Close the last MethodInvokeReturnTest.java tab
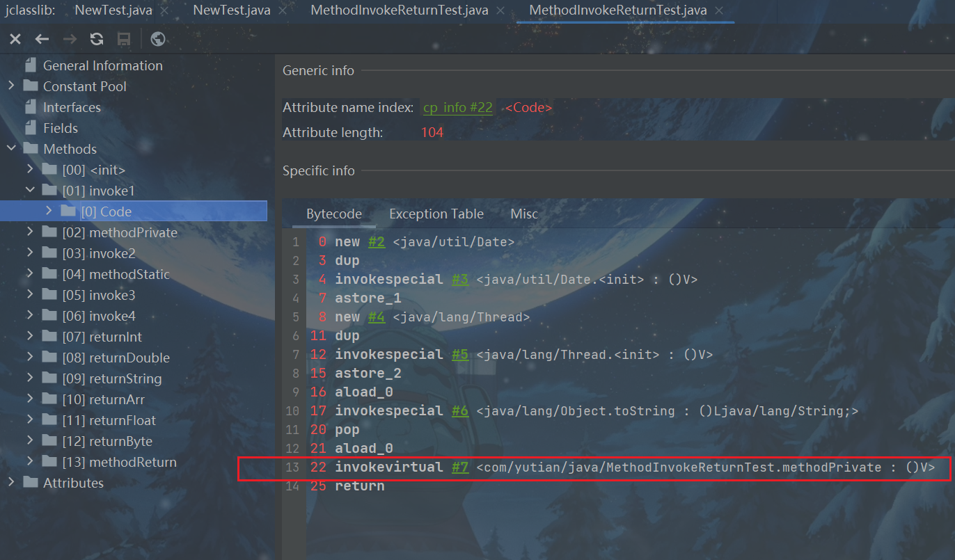 pos(719,10)
